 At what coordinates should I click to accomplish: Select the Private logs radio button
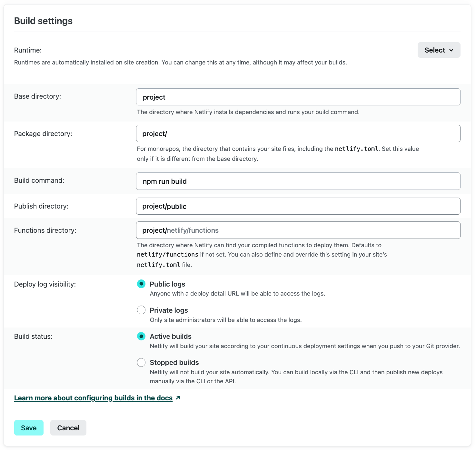pos(141,310)
